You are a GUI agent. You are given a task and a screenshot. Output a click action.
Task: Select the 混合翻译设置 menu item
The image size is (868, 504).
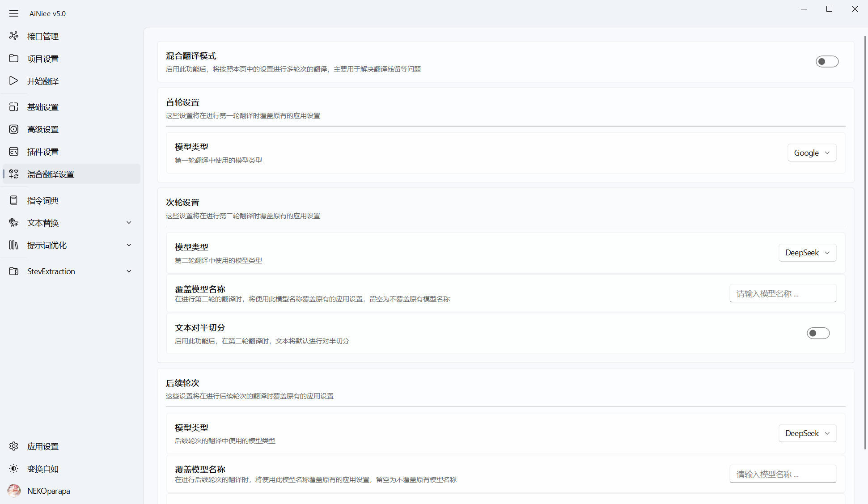(51, 174)
